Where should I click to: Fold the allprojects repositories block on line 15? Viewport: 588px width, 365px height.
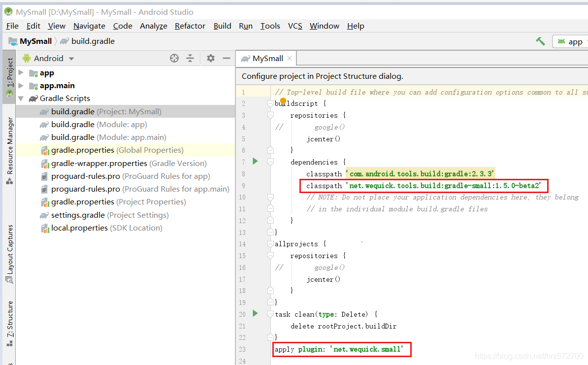click(270, 256)
